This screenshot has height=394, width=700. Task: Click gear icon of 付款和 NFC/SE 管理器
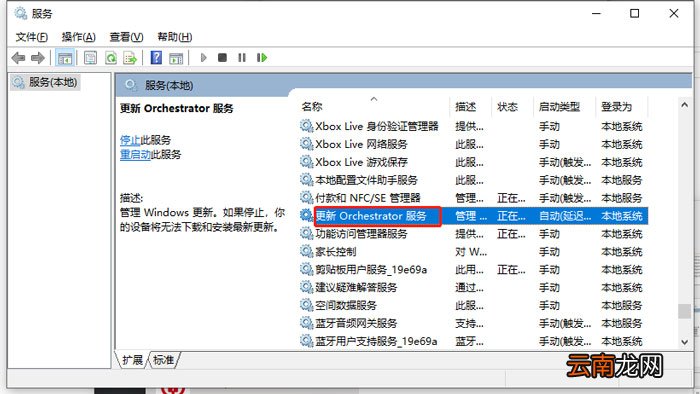pos(306,198)
